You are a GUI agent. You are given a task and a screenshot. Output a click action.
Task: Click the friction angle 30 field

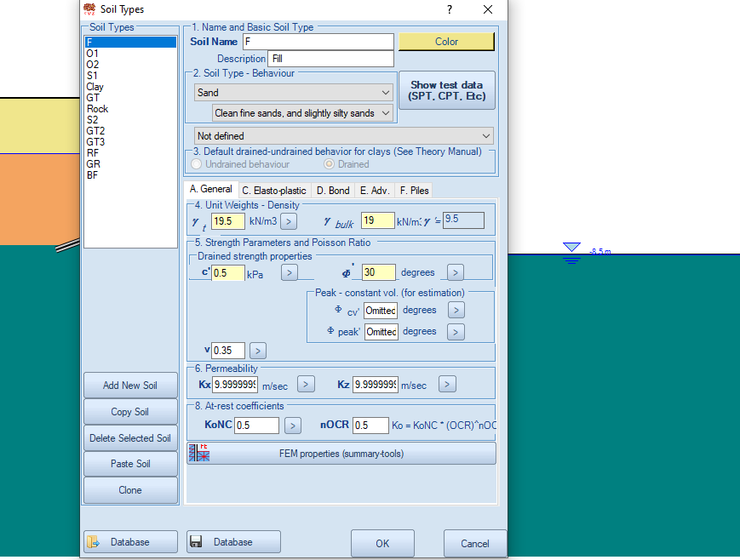point(378,272)
